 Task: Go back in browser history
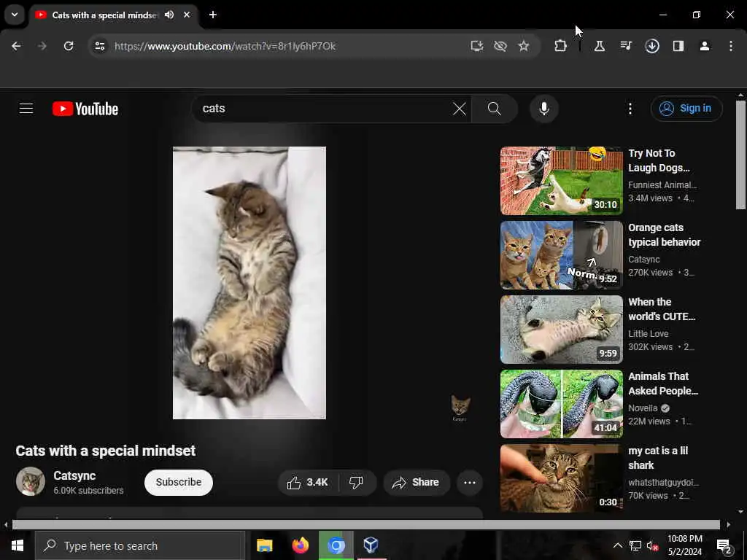point(16,46)
